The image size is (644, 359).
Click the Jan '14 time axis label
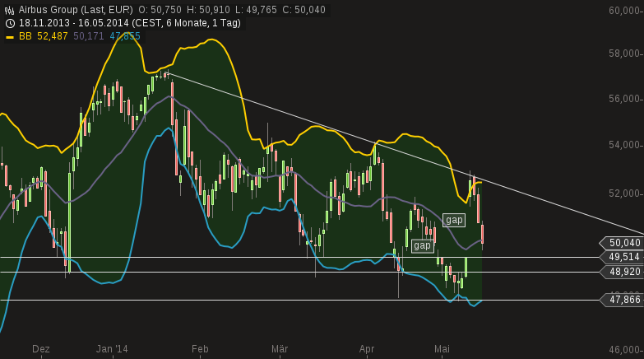112,349
